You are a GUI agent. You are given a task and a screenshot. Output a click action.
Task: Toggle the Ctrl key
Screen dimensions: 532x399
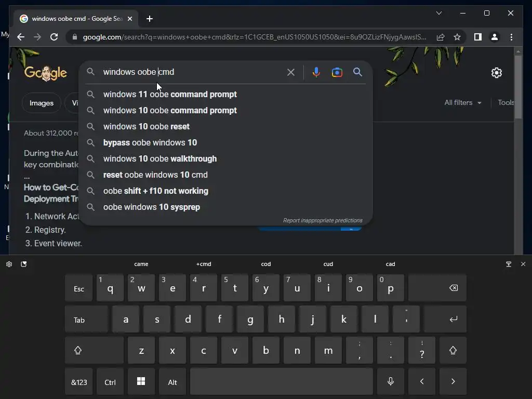110,381
